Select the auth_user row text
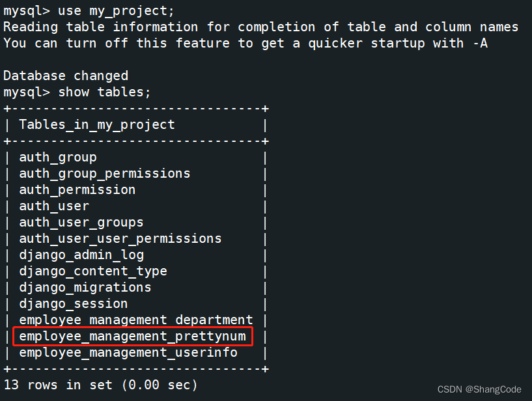The width and height of the screenshot is (532, 401). 54,206
